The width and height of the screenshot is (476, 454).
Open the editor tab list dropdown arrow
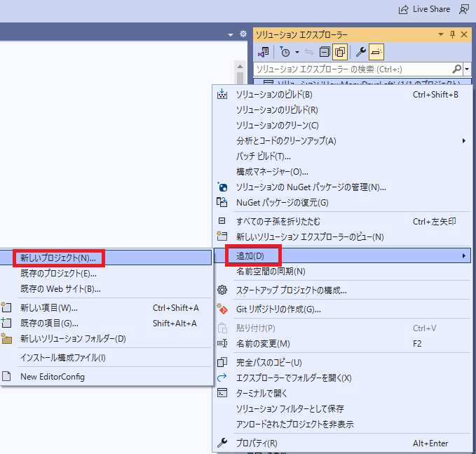[231, 34]
